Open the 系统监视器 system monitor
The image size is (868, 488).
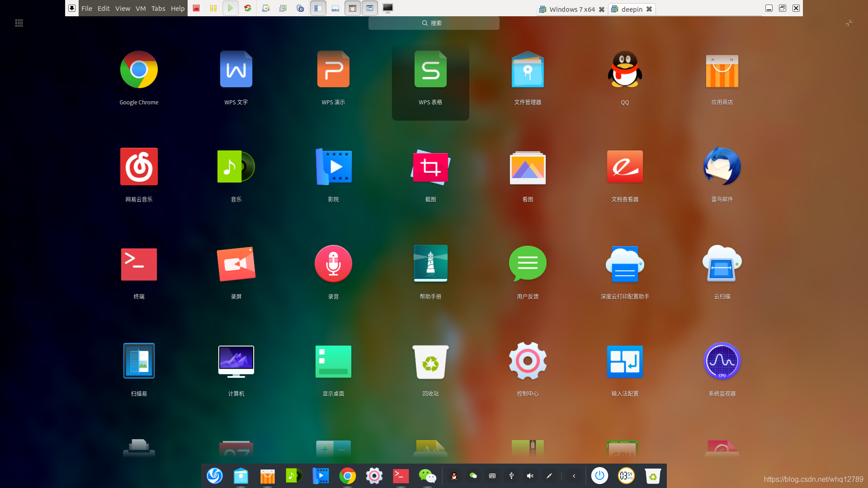722,361
